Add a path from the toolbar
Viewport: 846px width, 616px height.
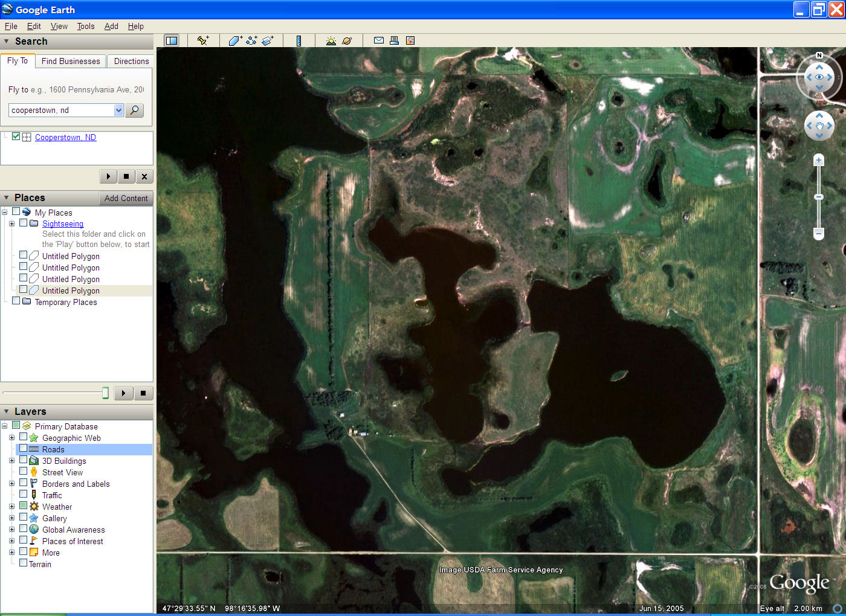click(x=251, y=40)
